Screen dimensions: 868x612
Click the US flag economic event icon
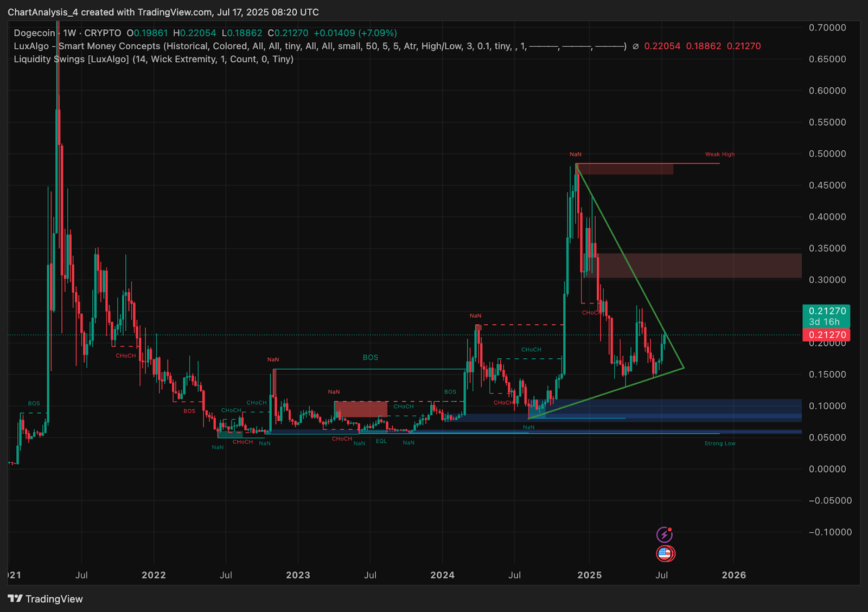click(665, 553)
